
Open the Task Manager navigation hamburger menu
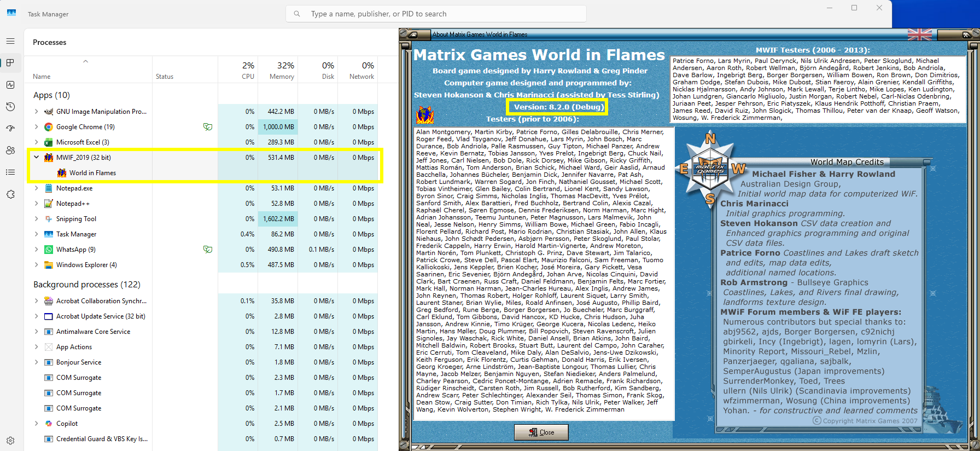[10, 41]
